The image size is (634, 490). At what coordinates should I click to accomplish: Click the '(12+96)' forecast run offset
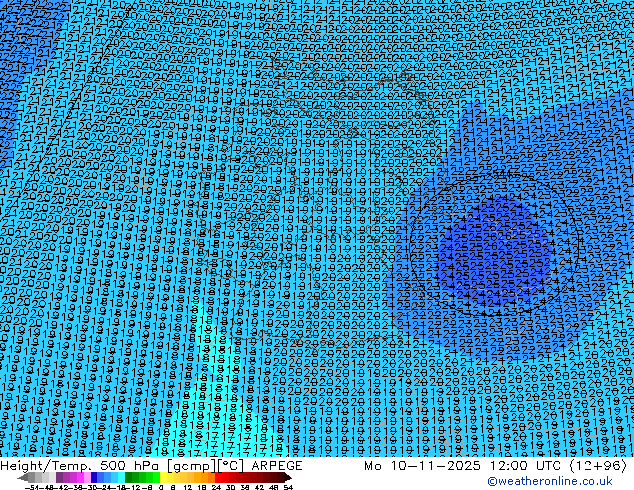(598, 466)
